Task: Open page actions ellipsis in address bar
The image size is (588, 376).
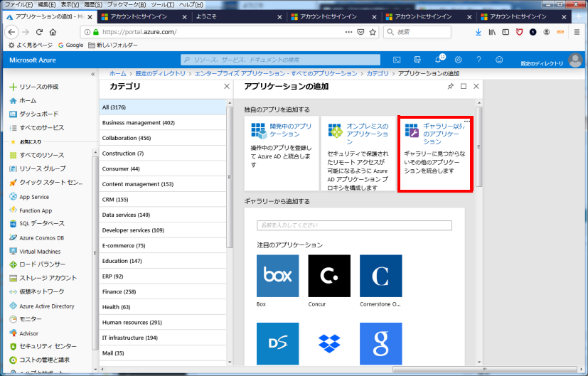Action: (x=349, y=32)
